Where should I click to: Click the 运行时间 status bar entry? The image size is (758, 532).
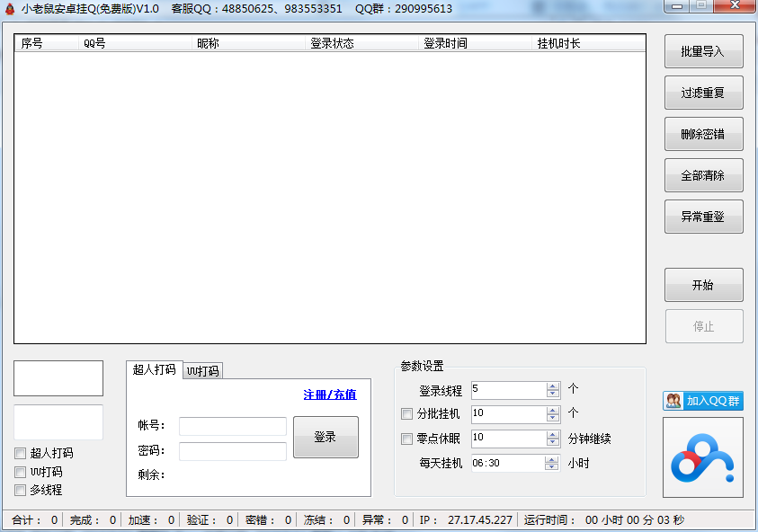[x=604, y=520]
